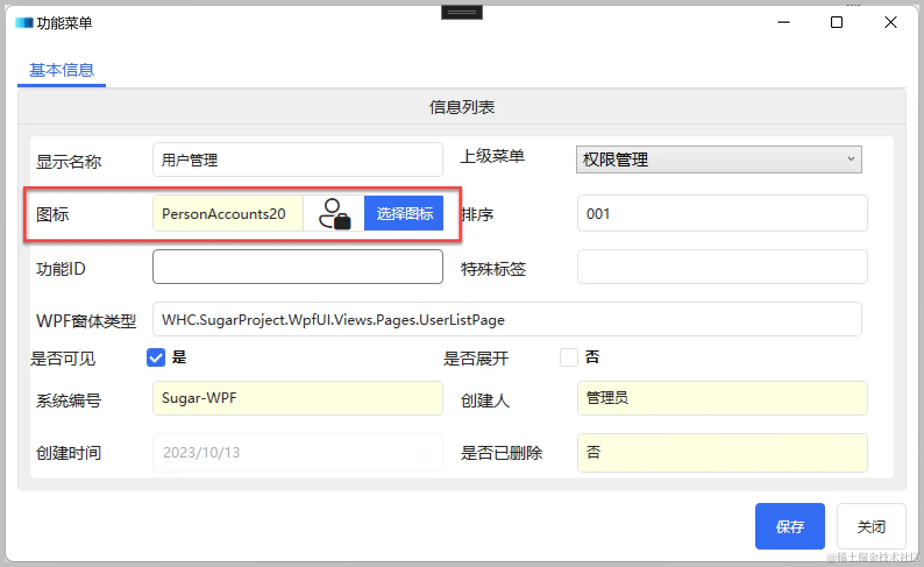Maximize the 功能菜单 window
The width and height of the screenshot is (924, 567).
(837, 22)
